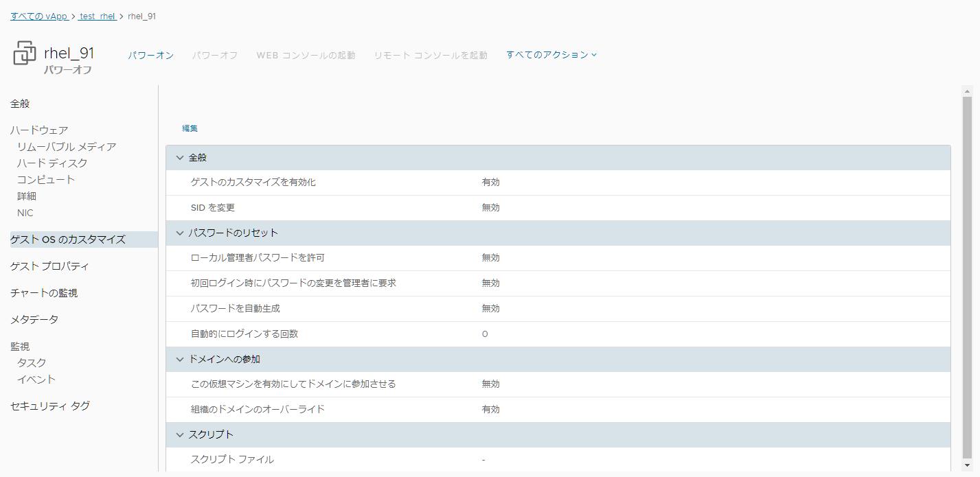Click the vertical scrollbar down arrow
Viewport: 980px width, 477px height.
[x=967, y=465]
